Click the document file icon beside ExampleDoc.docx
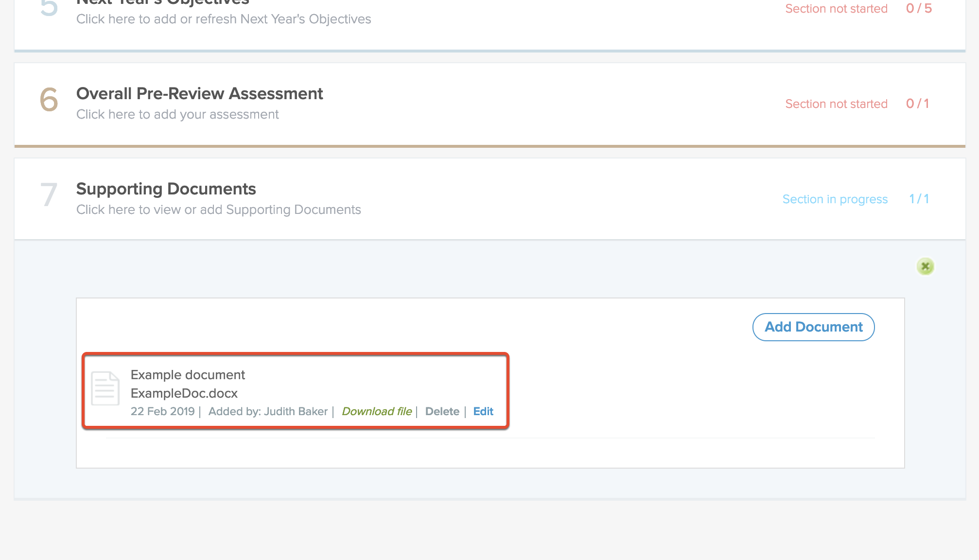Image resolution: width=979 pixels, height=560 pixels. 105,388
